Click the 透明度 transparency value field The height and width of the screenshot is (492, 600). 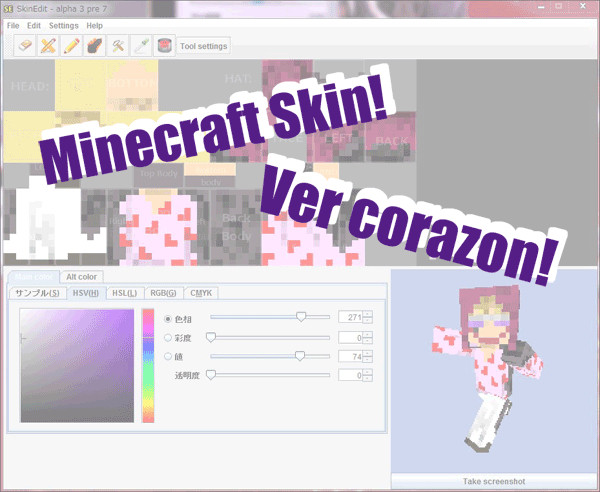[350, 375]
